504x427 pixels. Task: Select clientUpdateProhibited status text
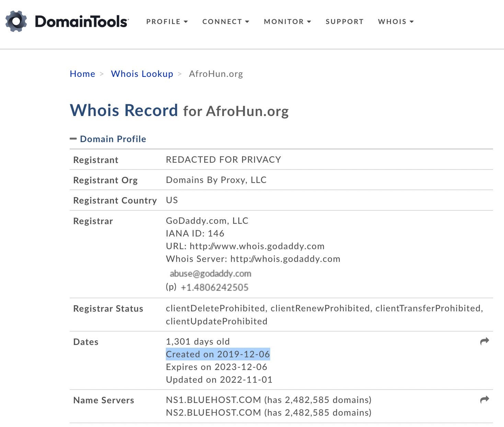217,321
